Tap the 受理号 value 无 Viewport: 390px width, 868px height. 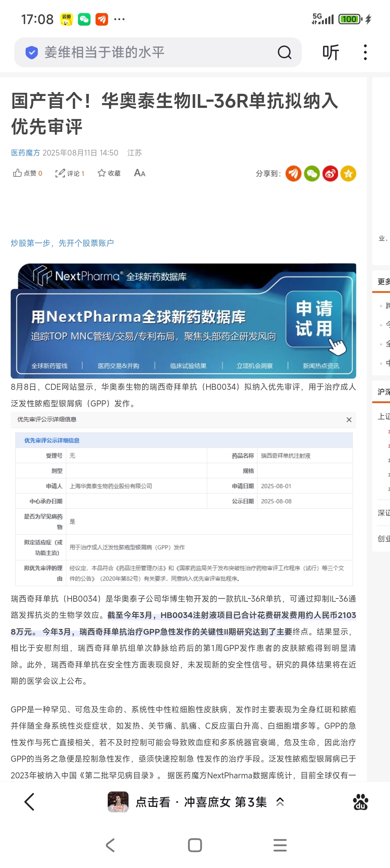(72, 455)
